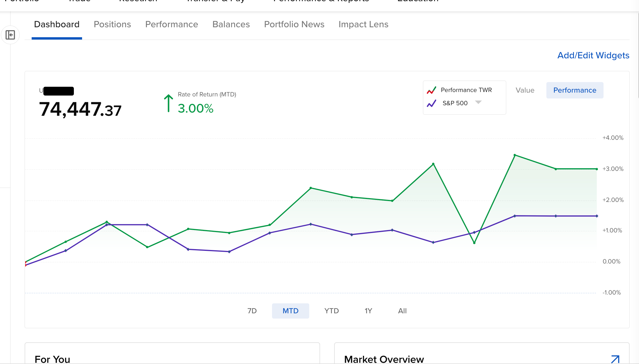
Task: Click the redacted account number label
Action: point(56,91)
